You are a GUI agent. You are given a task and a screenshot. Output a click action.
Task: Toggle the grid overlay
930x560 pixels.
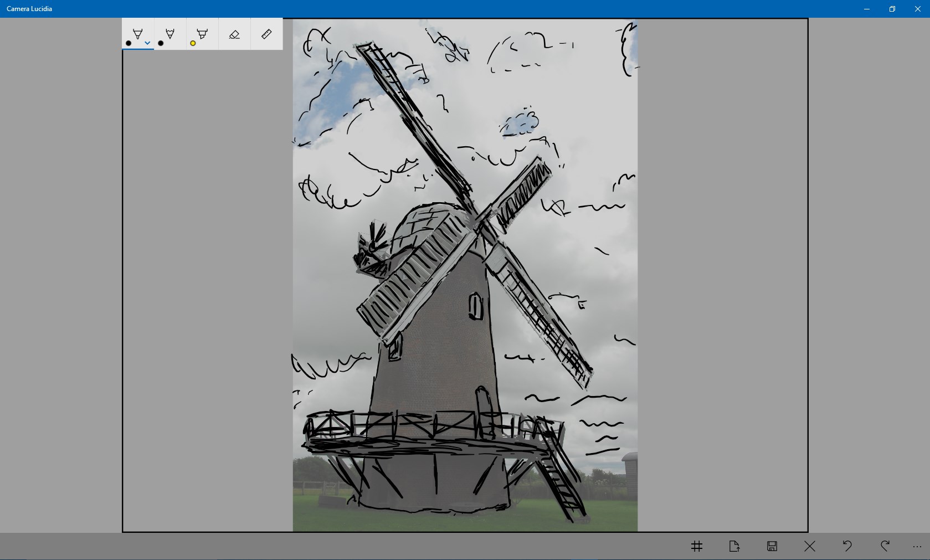696,546
